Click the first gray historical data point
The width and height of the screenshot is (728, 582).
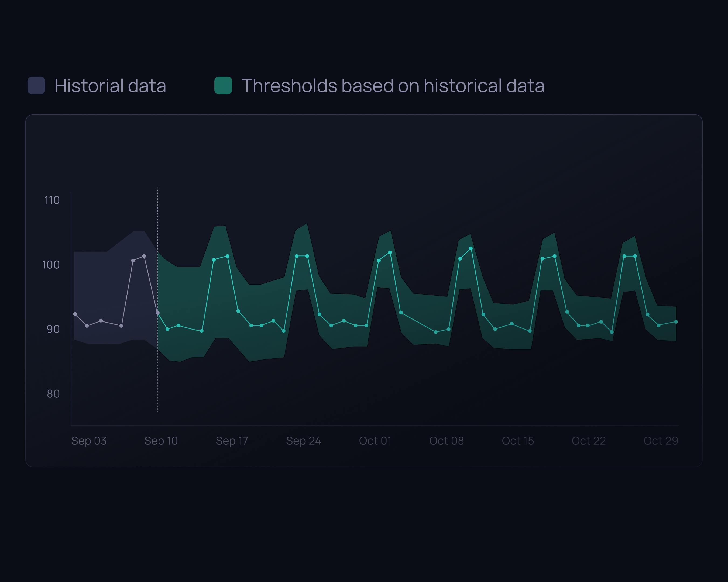click(75, 314)
